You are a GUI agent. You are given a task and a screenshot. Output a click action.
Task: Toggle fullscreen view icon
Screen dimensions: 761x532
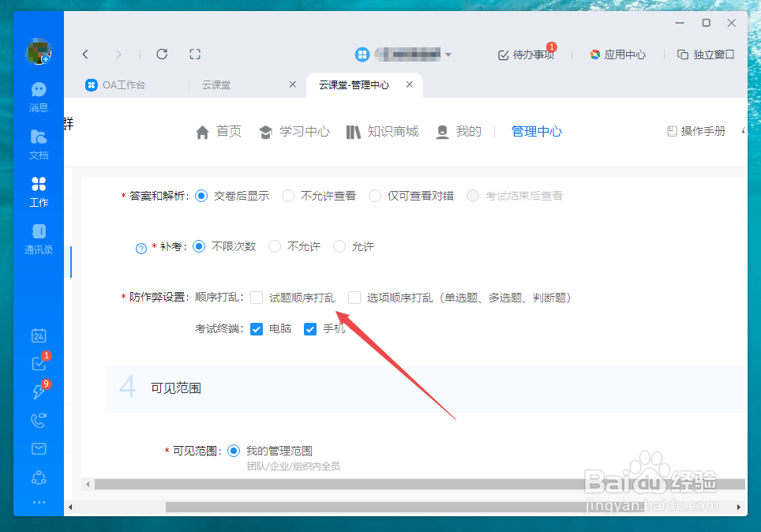click(195, 54)
